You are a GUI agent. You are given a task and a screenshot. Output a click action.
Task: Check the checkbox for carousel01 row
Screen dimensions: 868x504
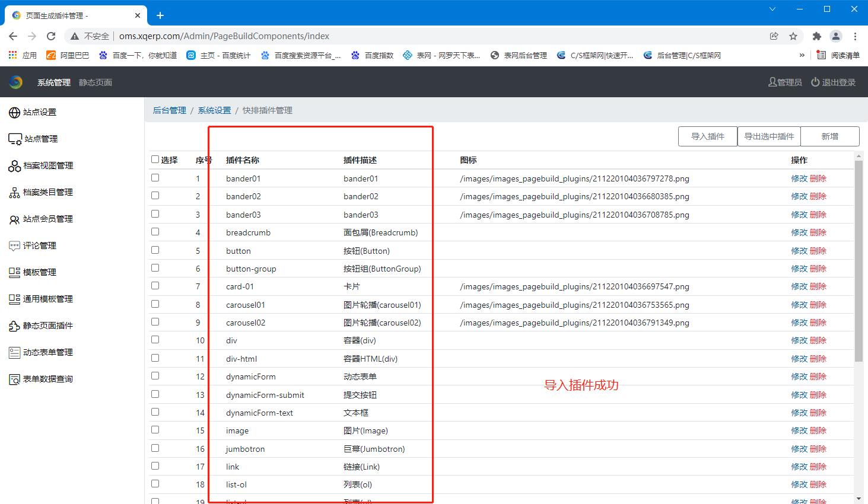tap(155, 304)
